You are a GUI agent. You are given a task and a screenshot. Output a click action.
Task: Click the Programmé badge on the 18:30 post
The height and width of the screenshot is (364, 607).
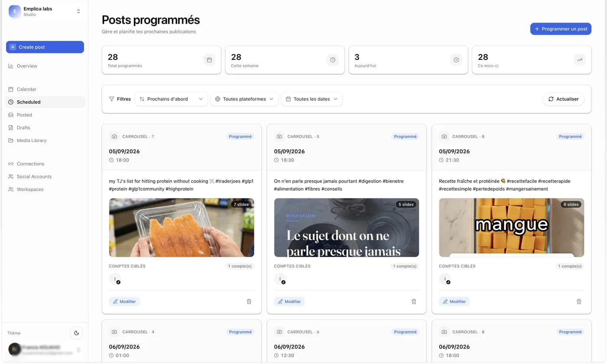(x=405, y=136)
